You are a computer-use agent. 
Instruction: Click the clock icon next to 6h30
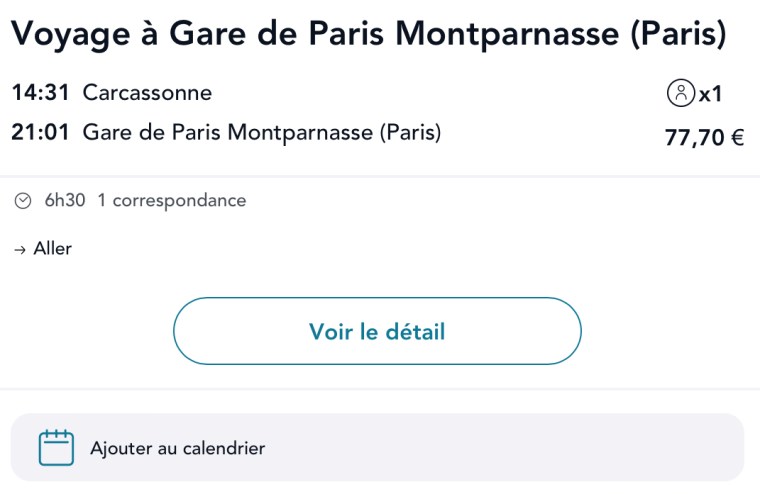23,201
